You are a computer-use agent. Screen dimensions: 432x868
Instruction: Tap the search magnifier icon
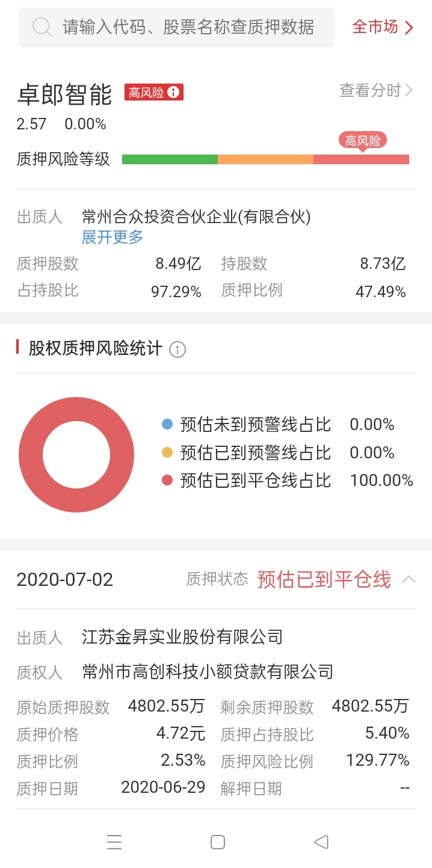coord(42,27)
